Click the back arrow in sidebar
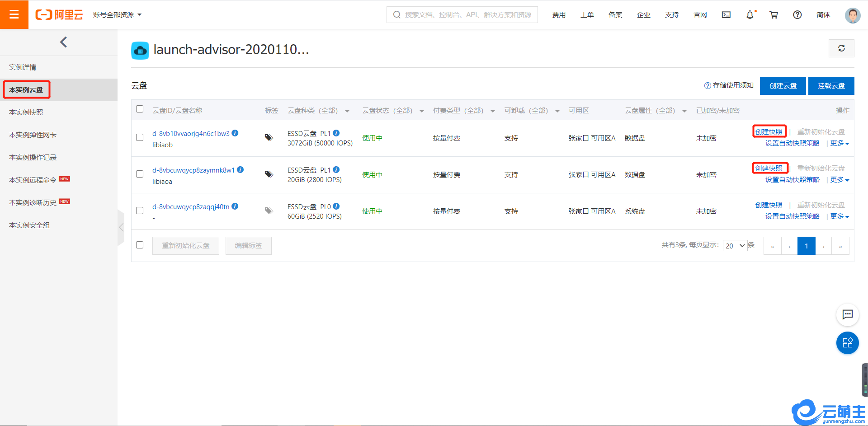 [x=63, y=42]
